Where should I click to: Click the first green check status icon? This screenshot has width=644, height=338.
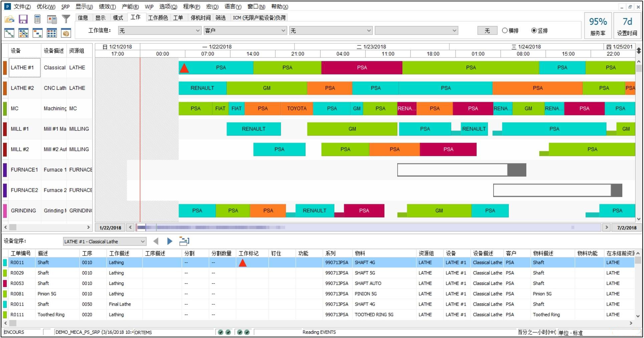pyautogui.click(x=220, y=332)
